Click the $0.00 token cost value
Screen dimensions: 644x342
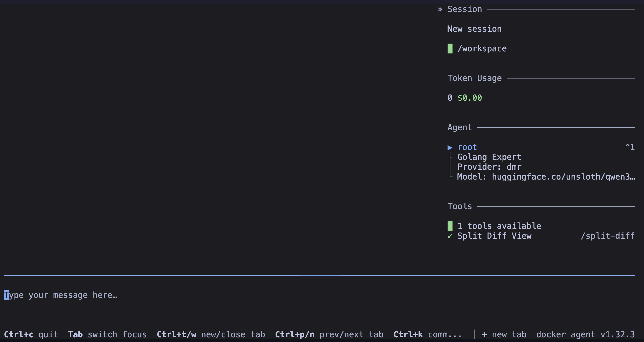469,98
